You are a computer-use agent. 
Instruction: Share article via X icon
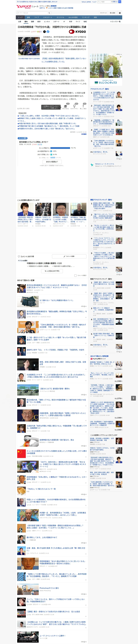[45, 32]
